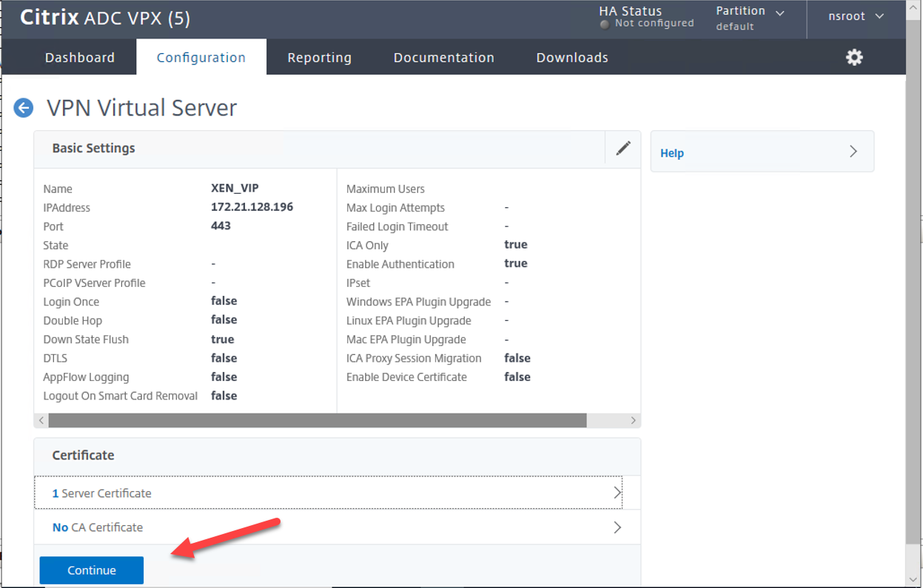Expand the Help panel chevron
This screenshot has height=588, width=923.
853,152
